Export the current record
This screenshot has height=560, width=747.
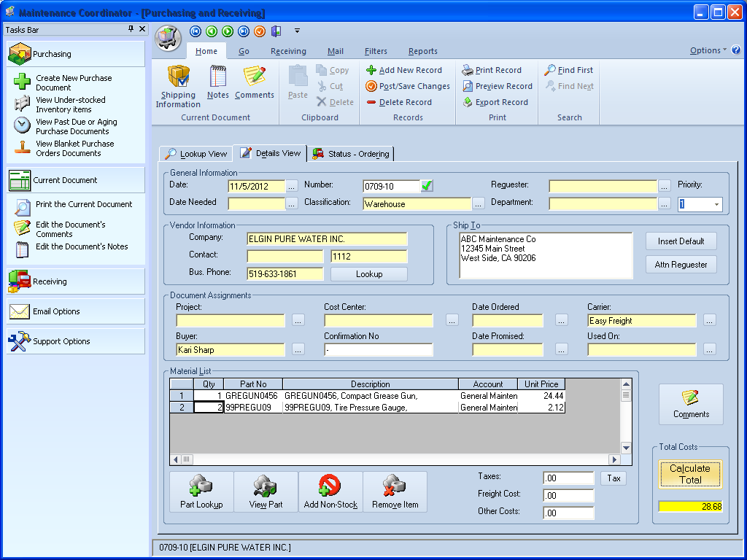pos(497,102)
